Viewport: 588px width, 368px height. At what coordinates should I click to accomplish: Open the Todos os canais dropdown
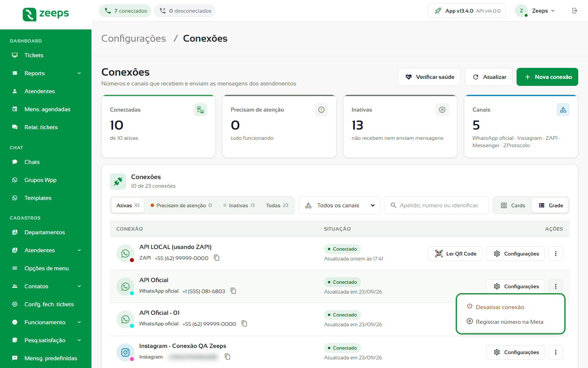340,205
